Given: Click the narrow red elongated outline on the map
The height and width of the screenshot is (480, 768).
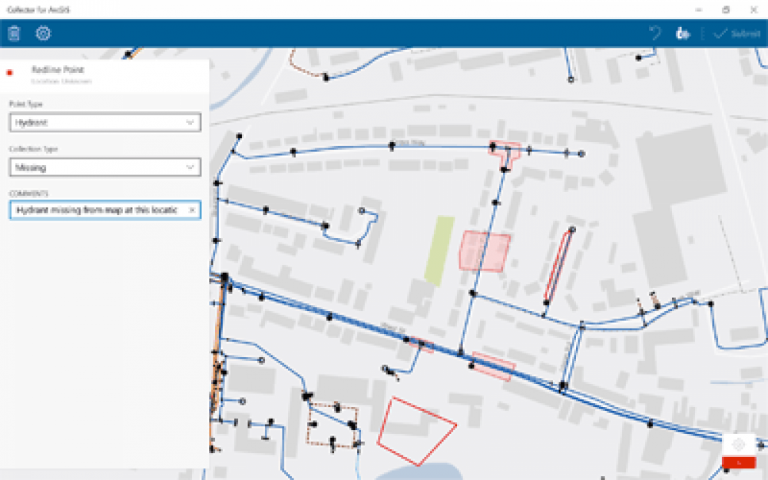Looking at the screenshot, I should pyautogui.click(x=558, y=264).
